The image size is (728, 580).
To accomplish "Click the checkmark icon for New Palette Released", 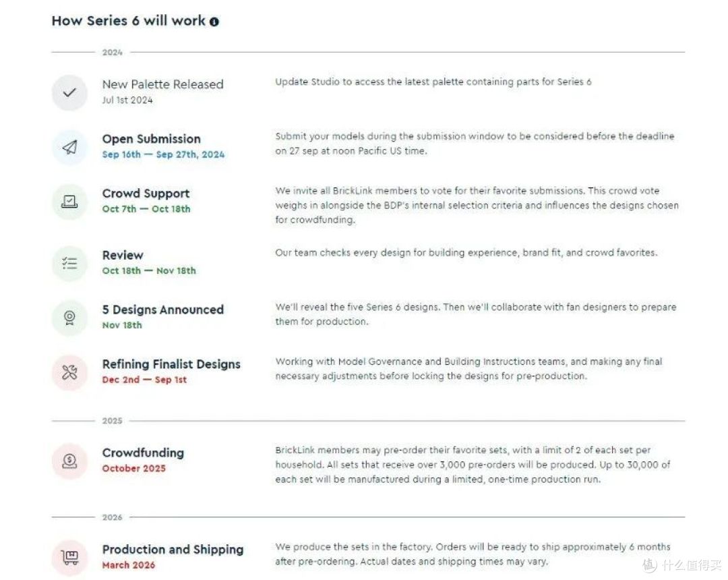I will point(69,93).
